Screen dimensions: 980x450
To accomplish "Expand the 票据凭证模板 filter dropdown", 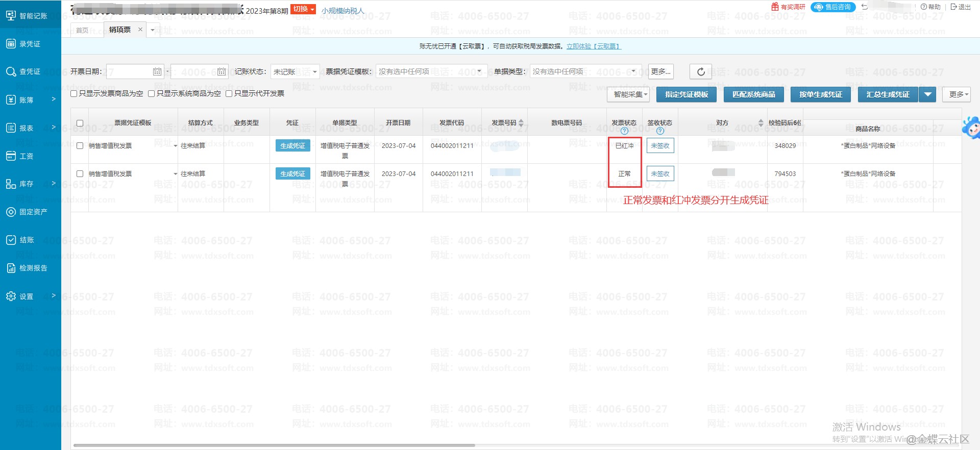I will coord(431,72).
